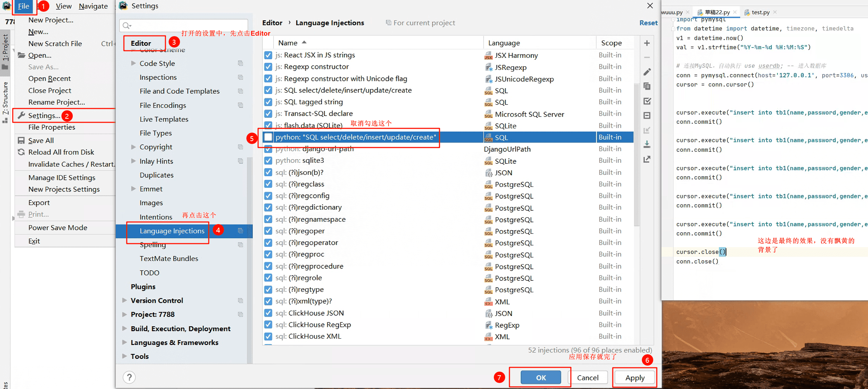Click the Edit pencil icon in injections toolbar

tap(647, 72)
